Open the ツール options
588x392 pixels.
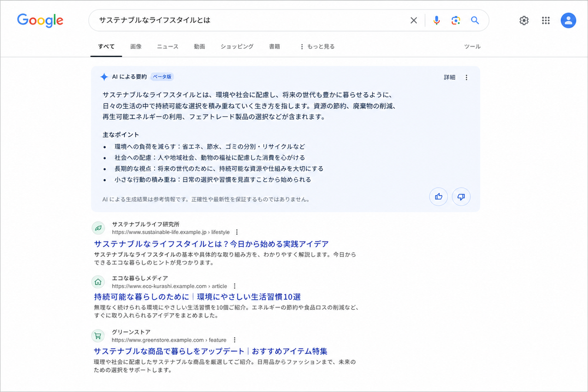point(472,46)
